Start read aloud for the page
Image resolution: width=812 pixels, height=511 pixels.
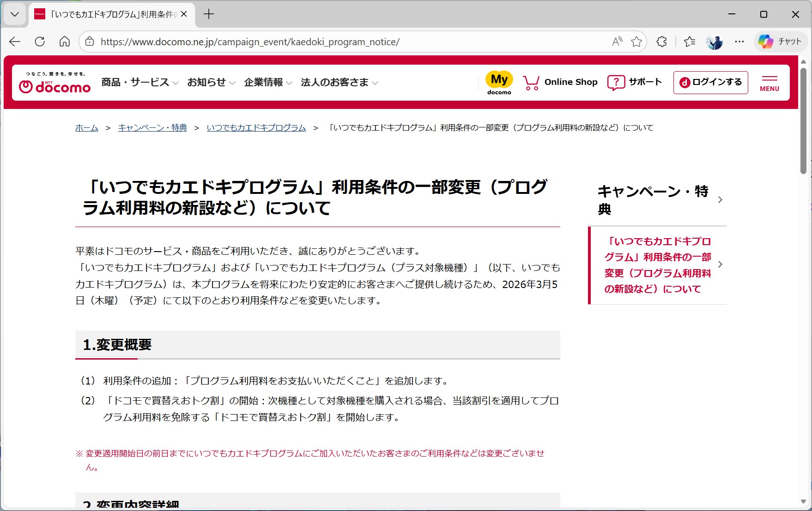point(616,42)
